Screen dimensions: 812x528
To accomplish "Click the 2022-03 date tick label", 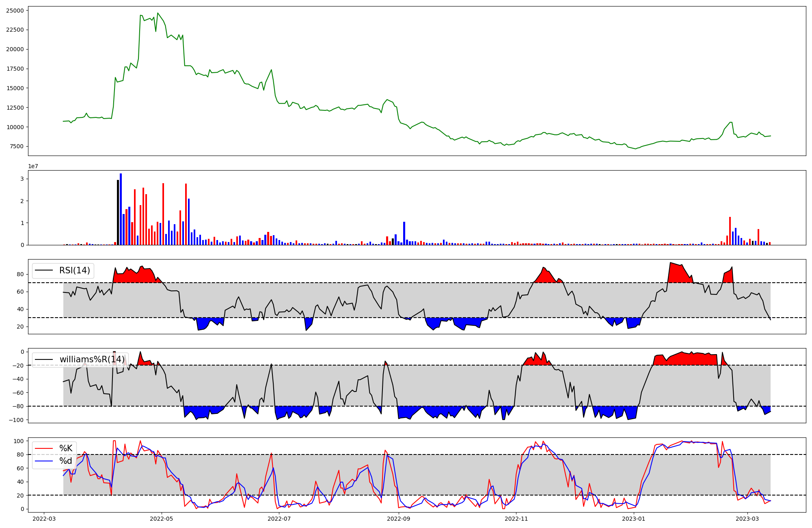I will coord(44,519).
